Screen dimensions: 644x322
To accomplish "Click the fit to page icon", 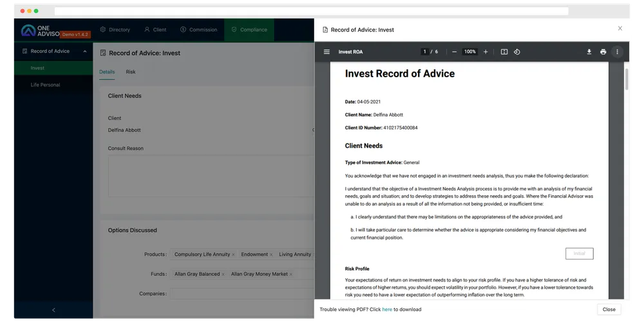I will tap(504, 52).
